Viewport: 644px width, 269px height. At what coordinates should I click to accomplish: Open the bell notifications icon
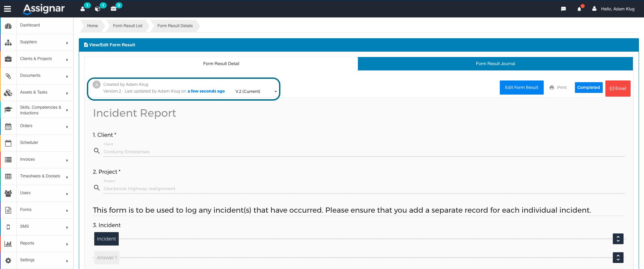pos(579,9)
